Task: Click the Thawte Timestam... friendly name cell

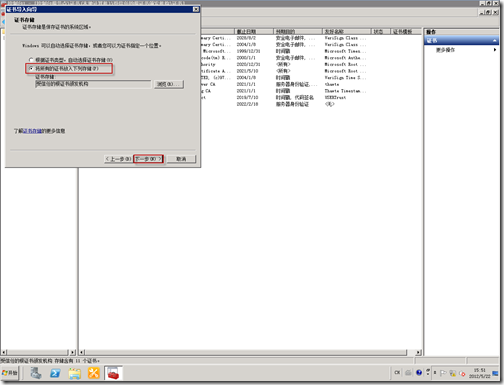Action: tap(345, 91)
